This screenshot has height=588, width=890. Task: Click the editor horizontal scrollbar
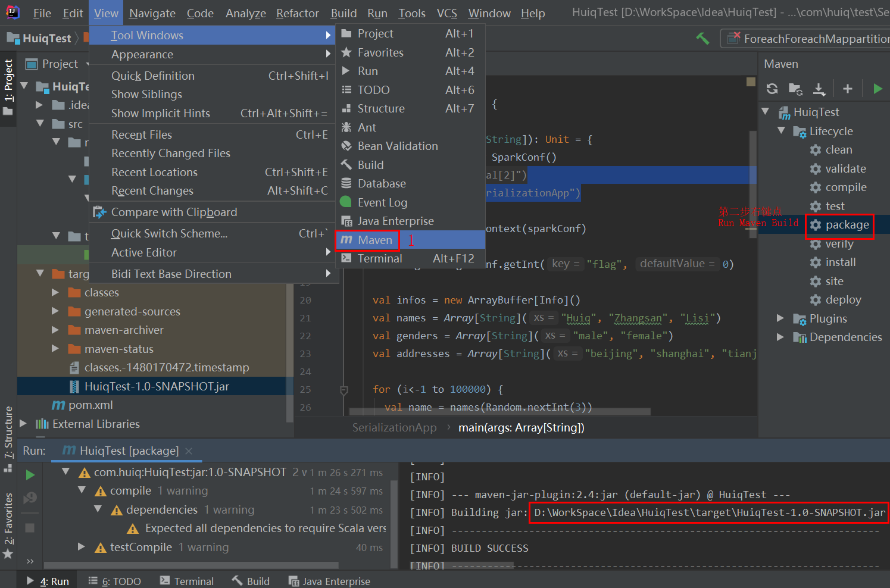500,412
